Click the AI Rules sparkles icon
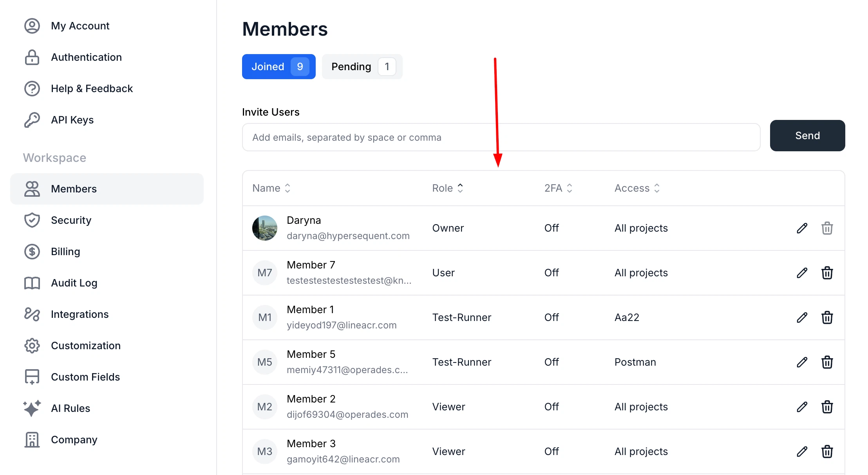Image resolution: width=868 pixels, height=475 pixels. click(x=32, y=408)
